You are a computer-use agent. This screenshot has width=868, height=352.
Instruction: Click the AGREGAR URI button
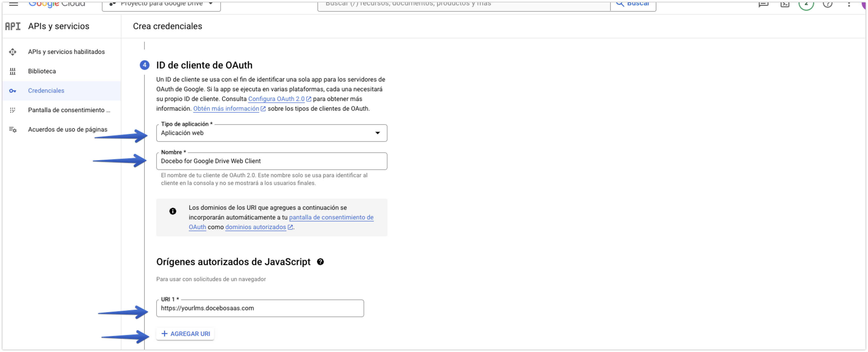pyautogui.click(x=185, y=334)
